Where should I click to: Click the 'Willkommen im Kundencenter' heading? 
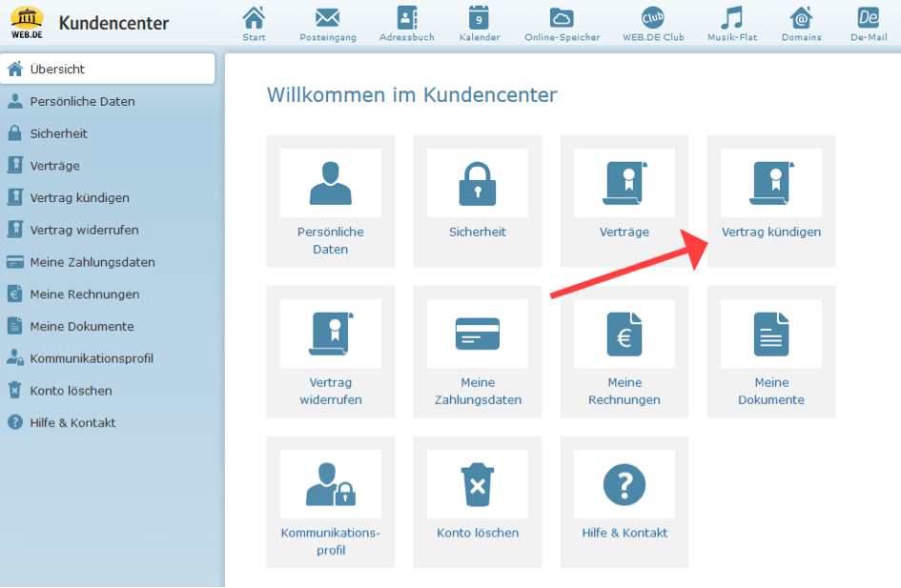coord(412,94)
